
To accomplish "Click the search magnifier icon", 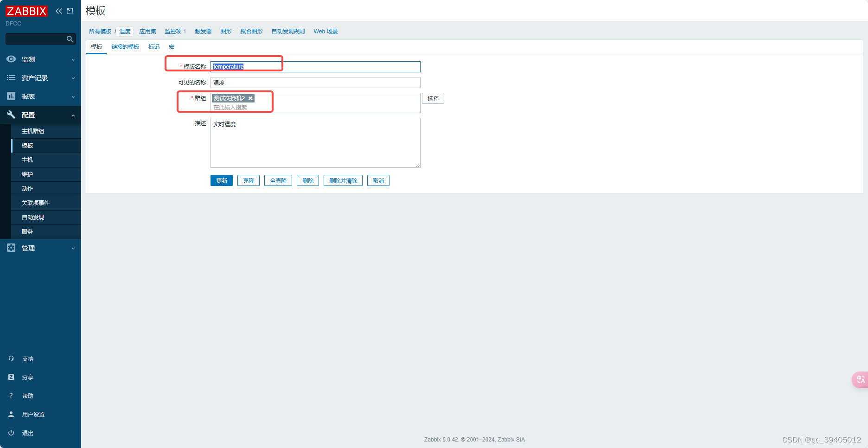I will click(70, 39).
